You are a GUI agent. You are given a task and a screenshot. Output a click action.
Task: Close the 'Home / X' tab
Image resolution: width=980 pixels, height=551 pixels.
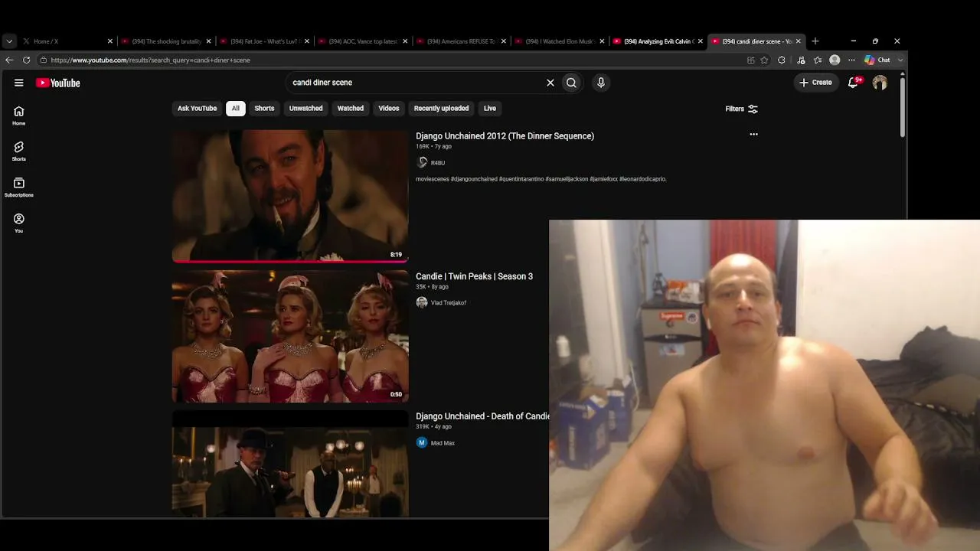point(110,41)
